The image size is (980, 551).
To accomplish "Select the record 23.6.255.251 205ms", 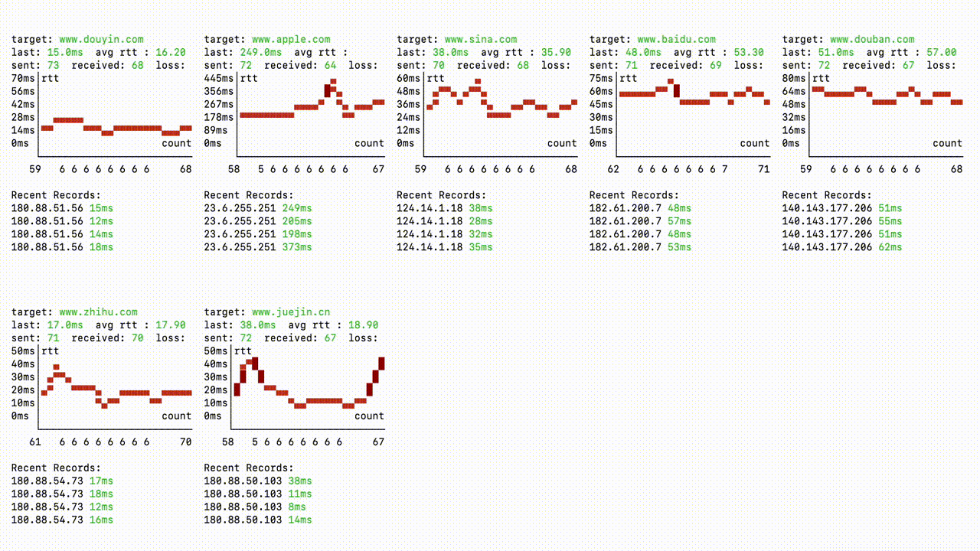I will tap(258, 221).
